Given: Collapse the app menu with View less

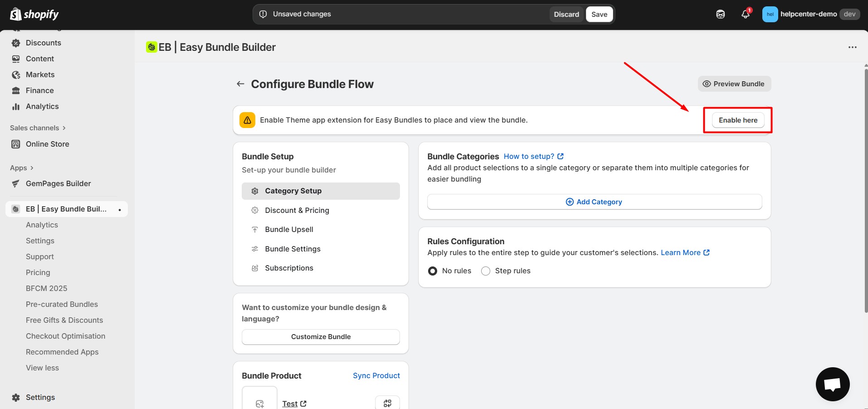Looking at the screenshot, I should [x=42, y=368].
